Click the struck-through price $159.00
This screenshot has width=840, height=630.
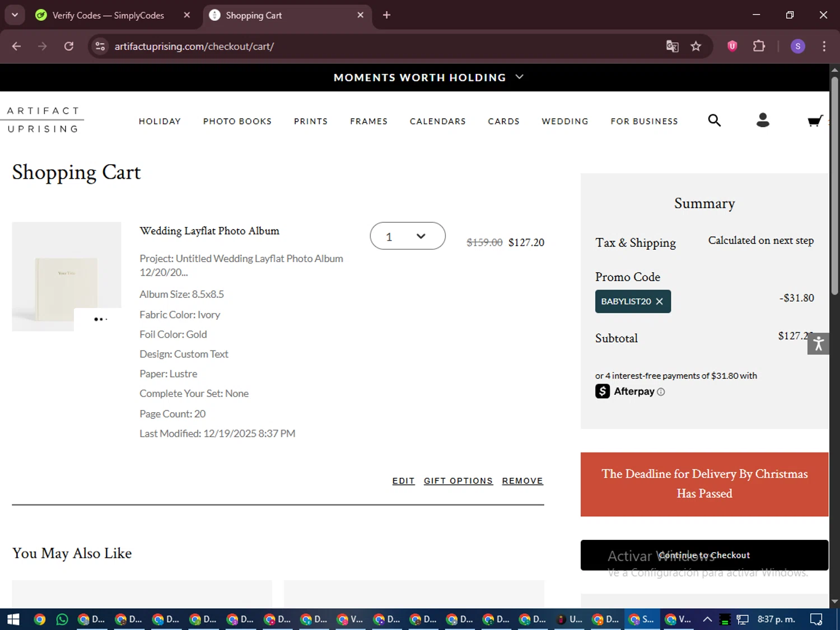tap(484, 242)
